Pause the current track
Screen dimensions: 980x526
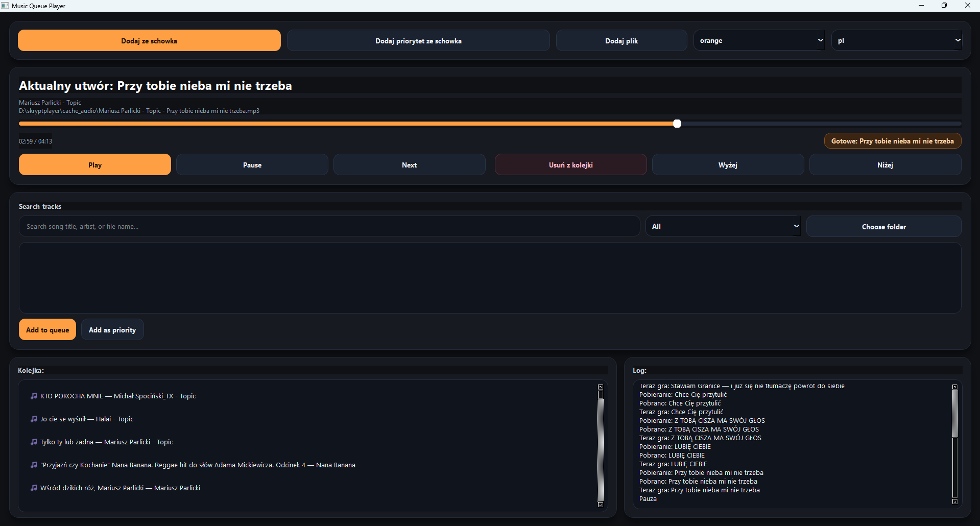(252, 165)
